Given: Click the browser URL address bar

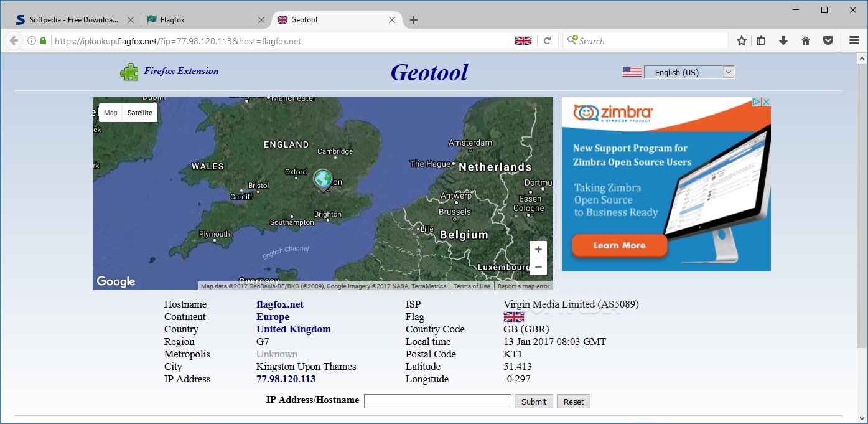Looking at the screenshot, I should pos(280,41).
